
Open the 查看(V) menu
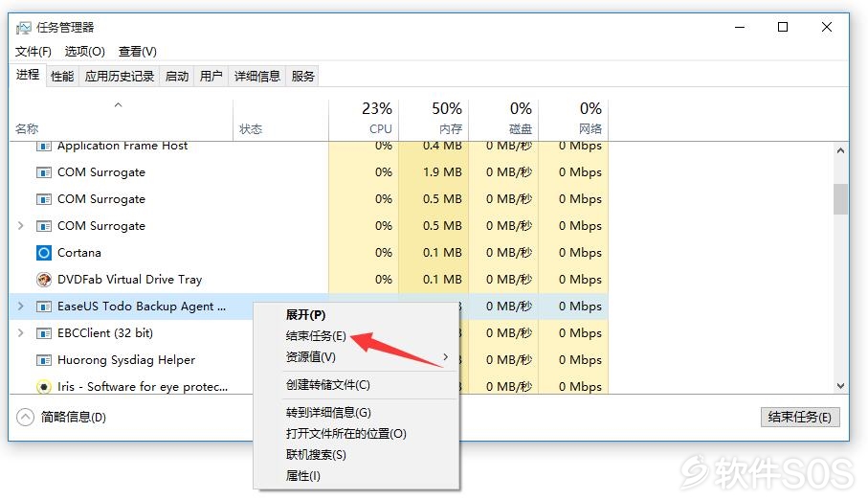137,52
